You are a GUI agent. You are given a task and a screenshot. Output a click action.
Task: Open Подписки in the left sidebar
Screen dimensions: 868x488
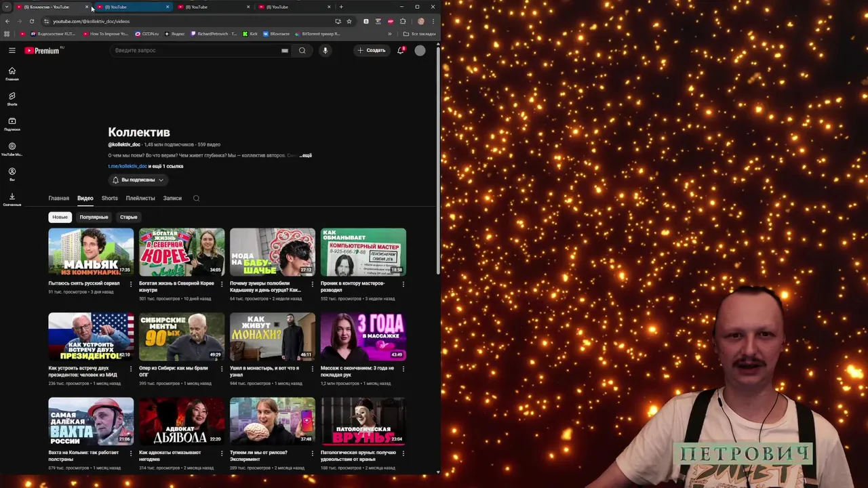click(12, 124)
